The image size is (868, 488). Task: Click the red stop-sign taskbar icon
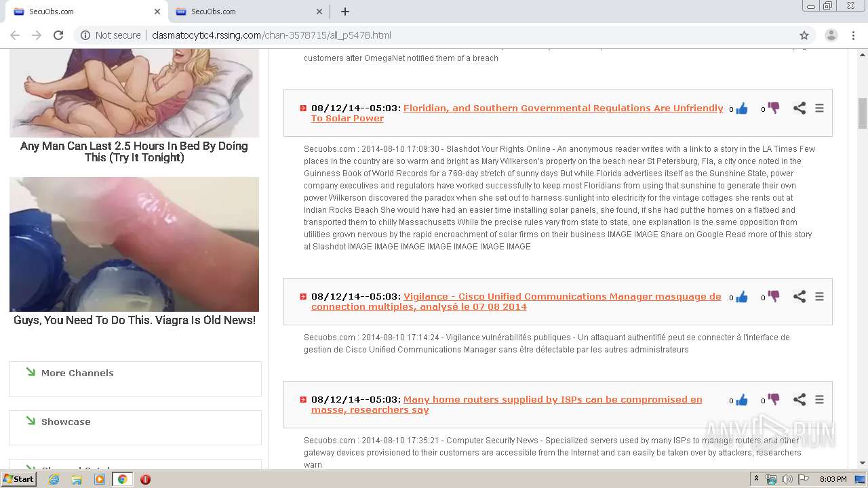(x=145, y=479)
